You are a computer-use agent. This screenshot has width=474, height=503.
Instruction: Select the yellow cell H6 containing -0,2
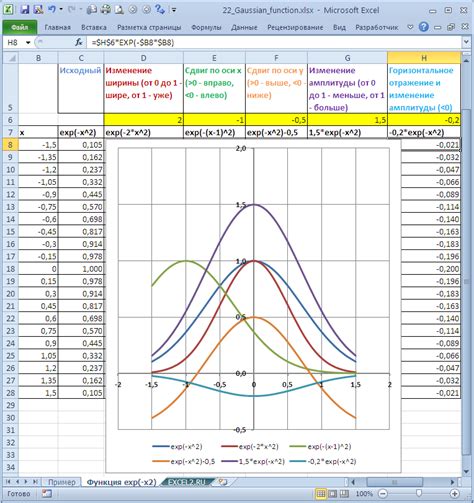(424, 120)
